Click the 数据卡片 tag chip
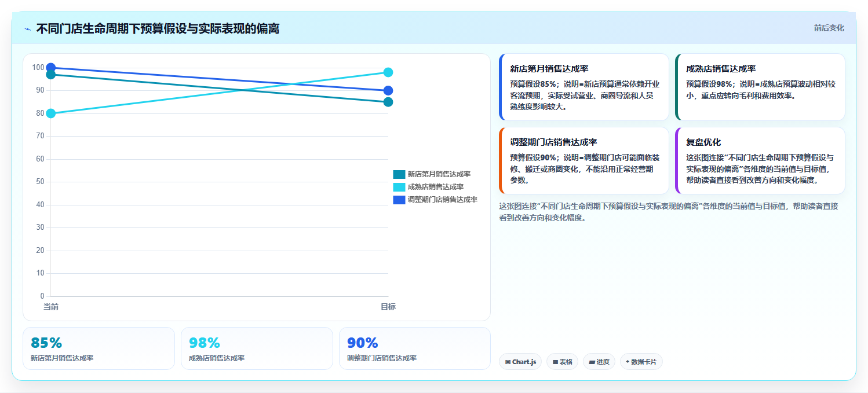Viewport: 868px width, 393px height. [641, 362]
